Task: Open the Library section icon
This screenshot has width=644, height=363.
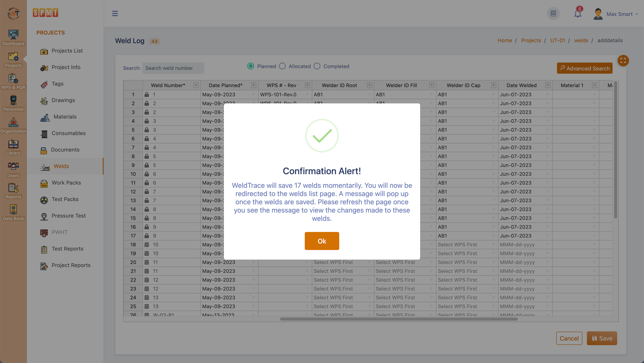Action: [13, 147]
